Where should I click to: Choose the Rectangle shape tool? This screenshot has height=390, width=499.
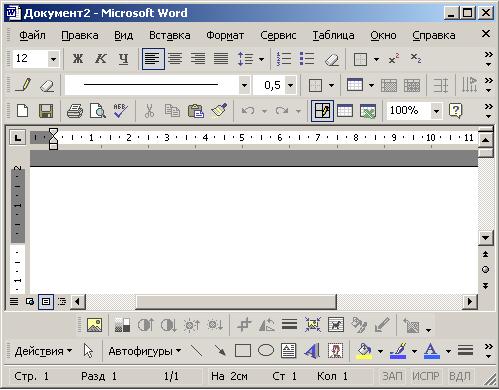[x=243, y=351]
